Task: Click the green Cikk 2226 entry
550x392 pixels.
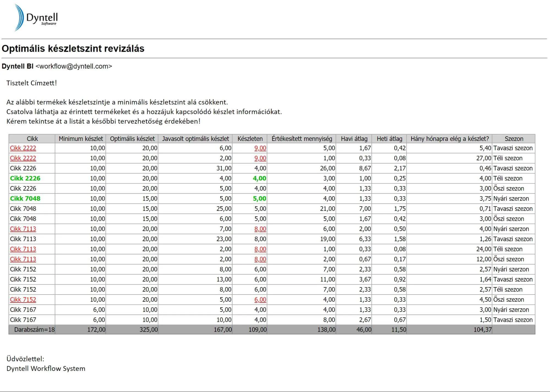Action: click(25, 178)
